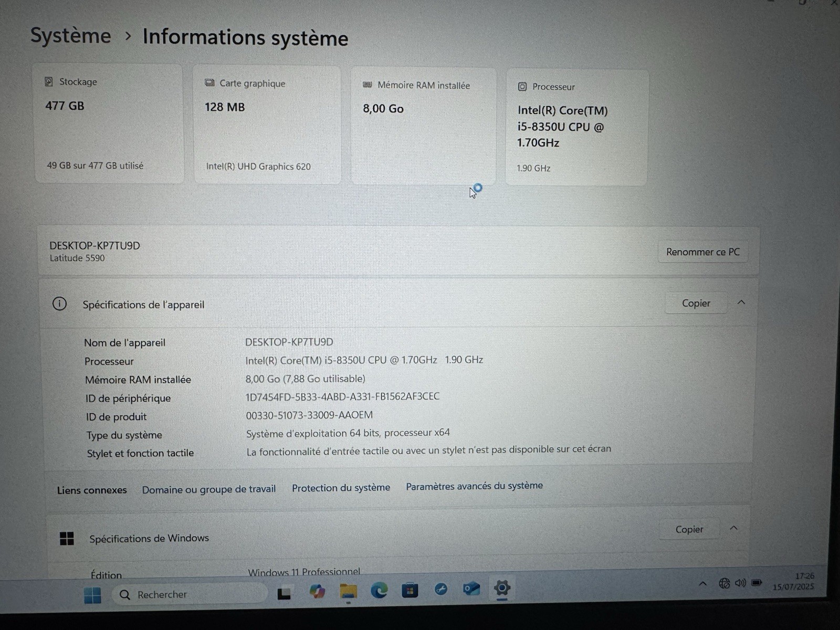Launch Copilot from the taskbar
Image resolution: width=840 pixels, height=630 pixels.
coord(317,592)
